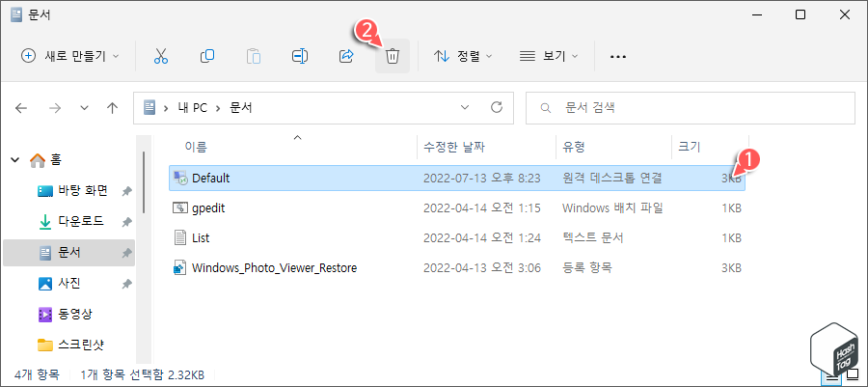This screenshot has height=387, width=868.
Task: Click the chevron after 내 PC in breadcrumb
Action: click(x=218, y=108)
